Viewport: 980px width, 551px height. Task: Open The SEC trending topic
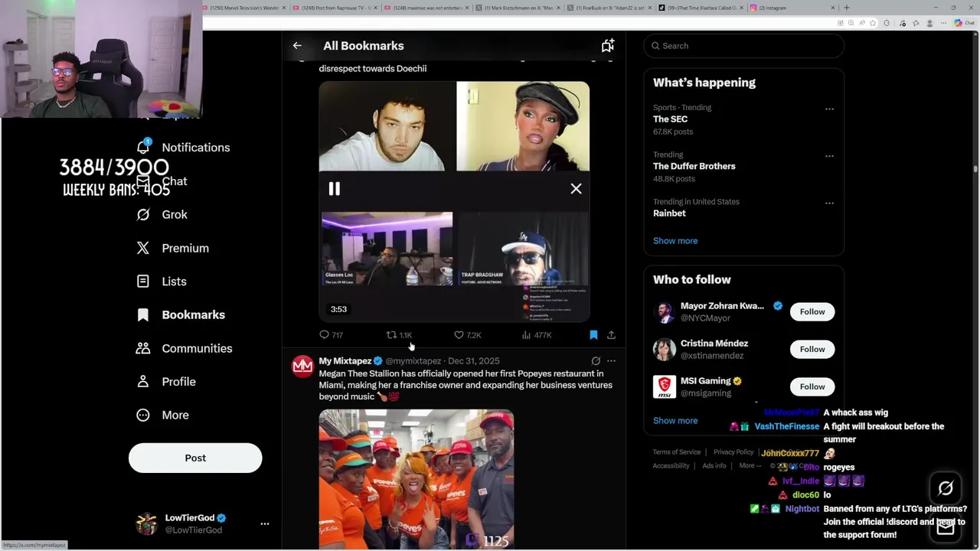click(670, 119)
